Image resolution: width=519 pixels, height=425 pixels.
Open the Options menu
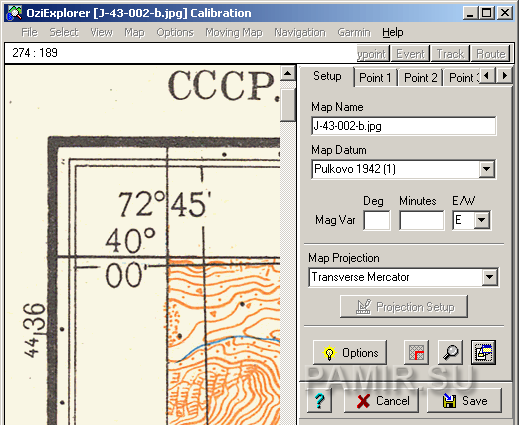(175, 32)
